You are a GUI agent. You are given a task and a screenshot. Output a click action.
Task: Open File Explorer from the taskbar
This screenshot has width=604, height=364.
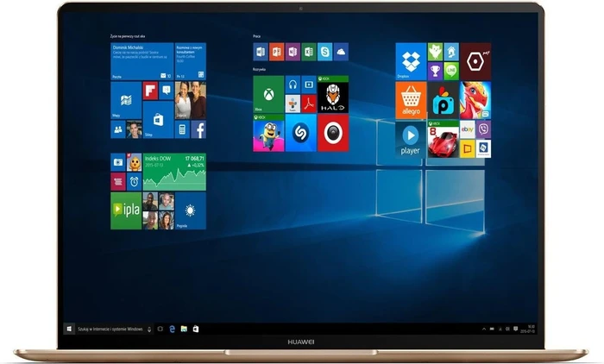184,329
